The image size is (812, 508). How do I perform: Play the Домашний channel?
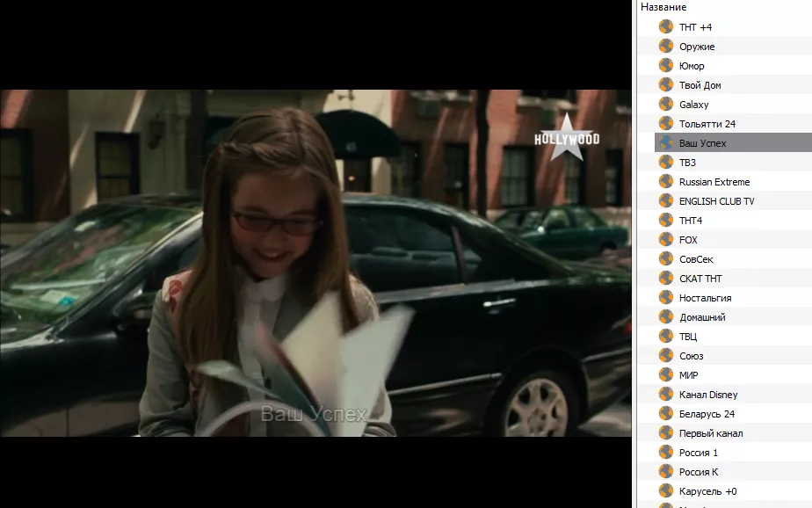(702, 317)
